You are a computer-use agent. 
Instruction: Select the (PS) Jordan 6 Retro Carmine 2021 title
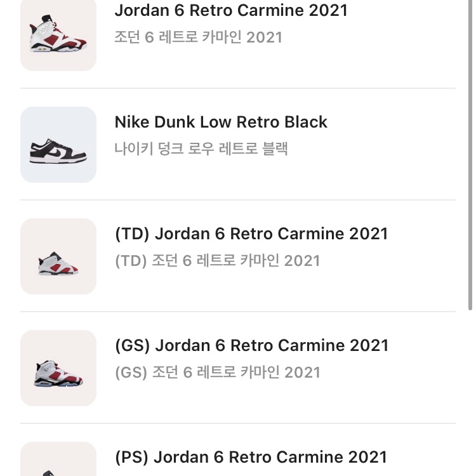tap(251, 457)
